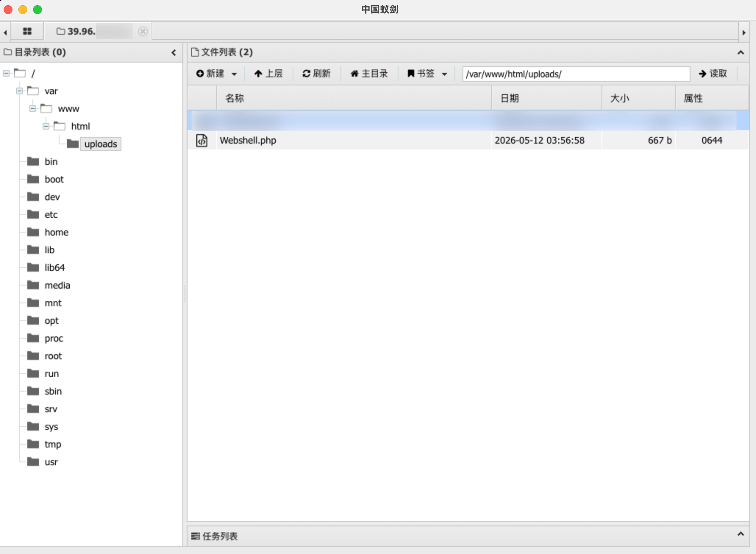Viewport: 756px width, 554px height.
Task: Open the opt folder icon
Action: (33, 320)
